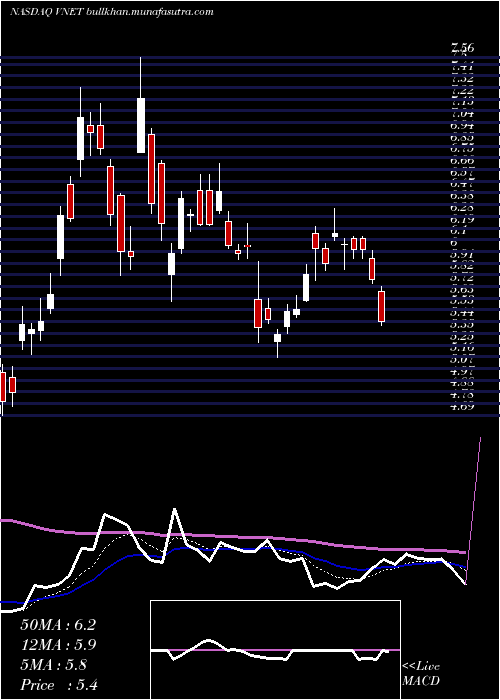
Task: Click the 5.72 price axis label
Action: click(x=462, y=278)
